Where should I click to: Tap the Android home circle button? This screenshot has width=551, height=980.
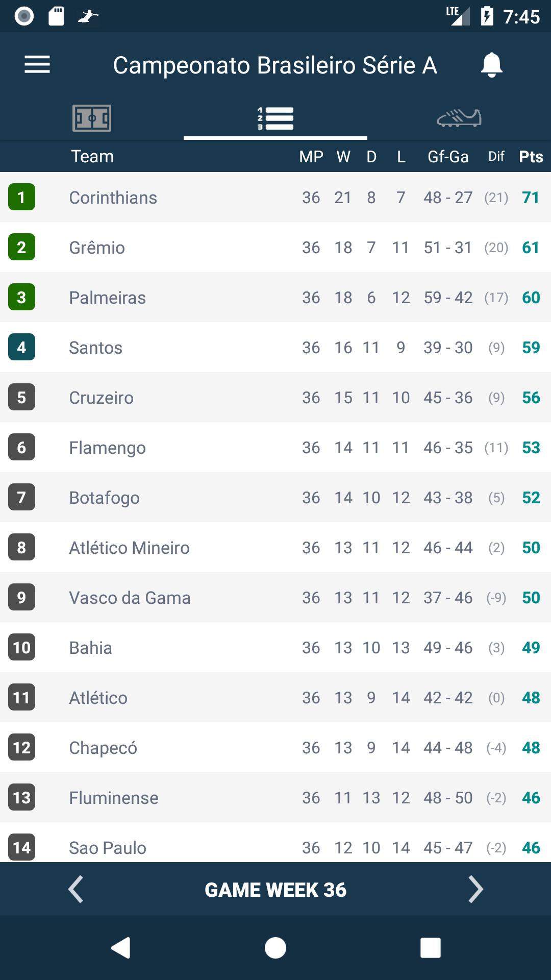(275, 948)
